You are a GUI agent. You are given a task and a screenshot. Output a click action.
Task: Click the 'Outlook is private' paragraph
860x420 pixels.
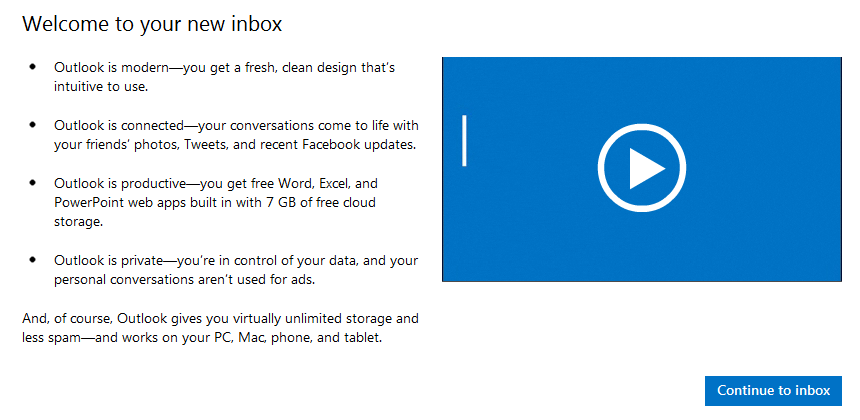[x=235, y=270]
